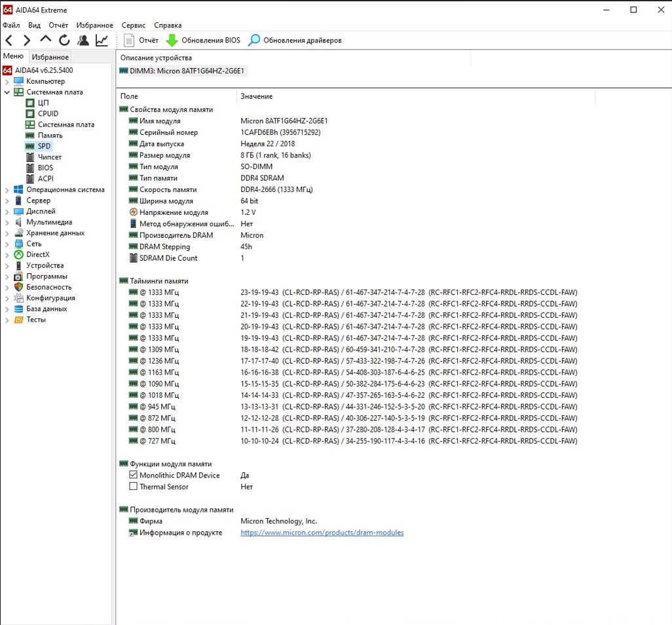The height and width of the screenshot is (625, 672).
Task: Expand the Мультимедиа tree node
Action: 7,222
